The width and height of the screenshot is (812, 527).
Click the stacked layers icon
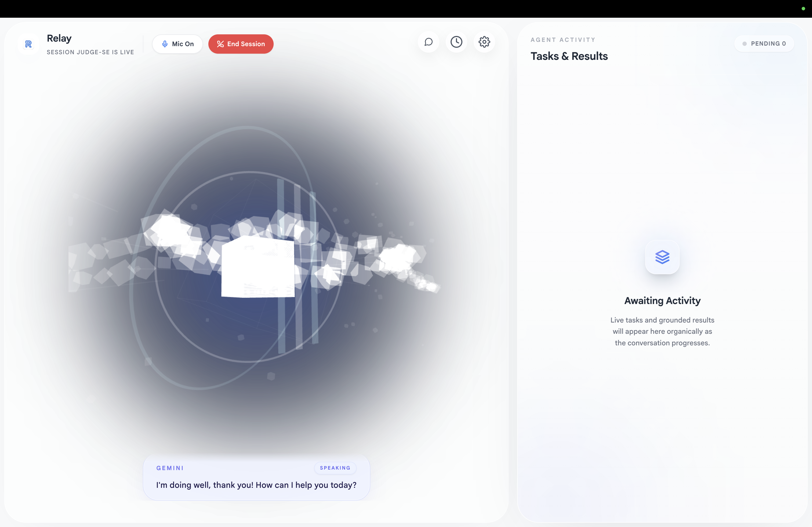coord(662,257)
